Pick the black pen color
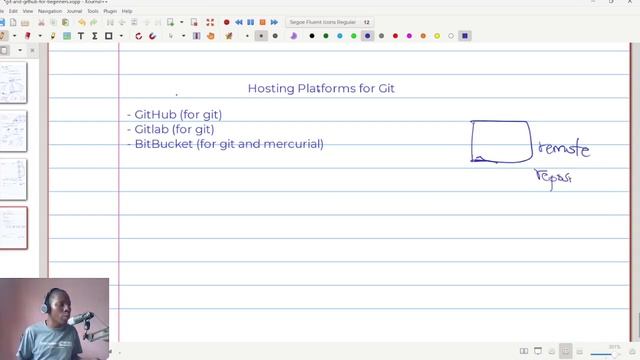Image resolution: width=640 pixels, height=360 pixels. [x=312, y=36]
